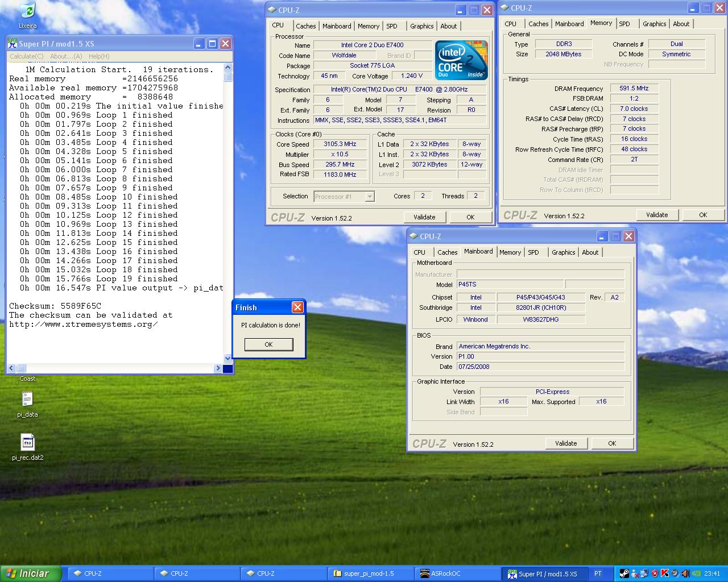Click the Memory window title bar CPU-Z icon
Viewport: 728px width, 582px height.
click(504, 8)
